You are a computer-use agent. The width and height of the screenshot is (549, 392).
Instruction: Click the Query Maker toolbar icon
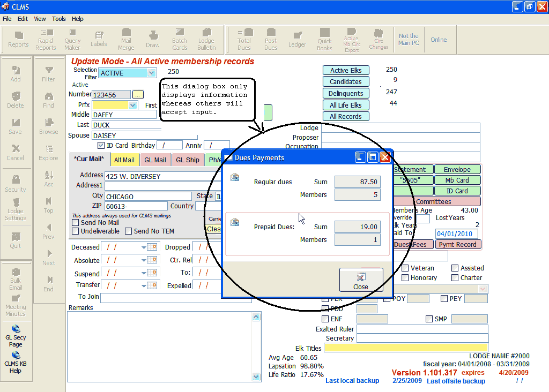point(72,39)
